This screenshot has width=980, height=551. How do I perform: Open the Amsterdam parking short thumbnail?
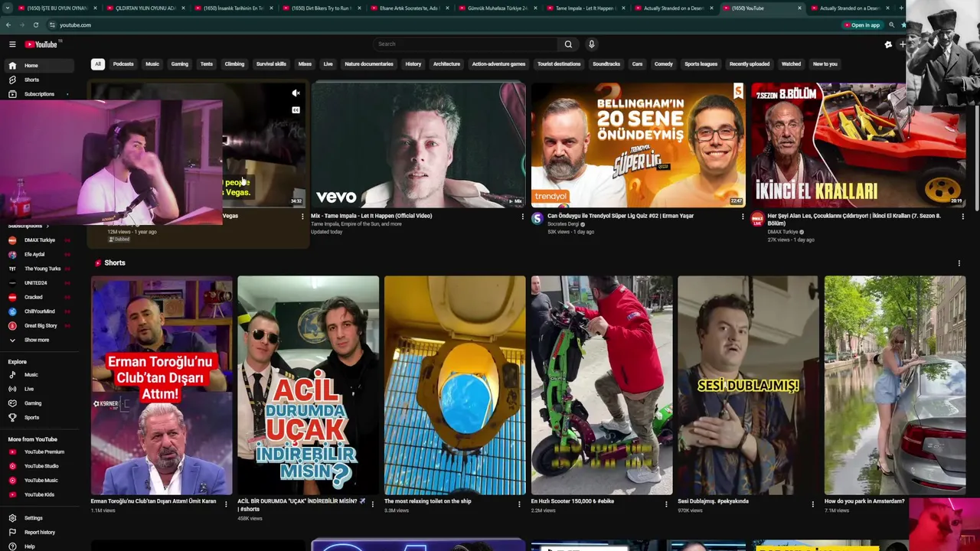895,386
